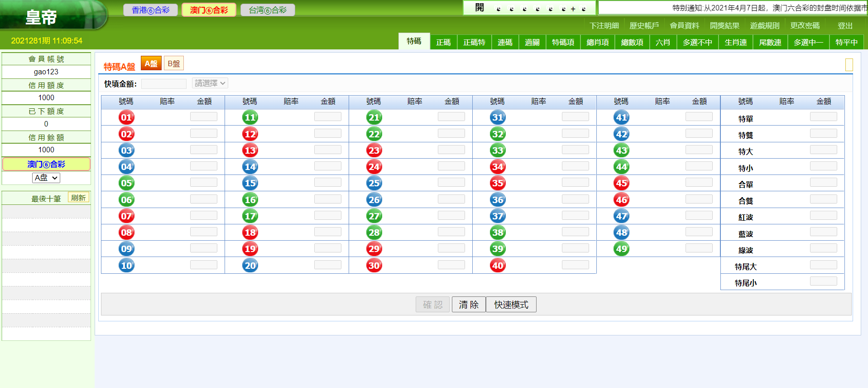Click the blue number ball 26

tap(374, 200)
